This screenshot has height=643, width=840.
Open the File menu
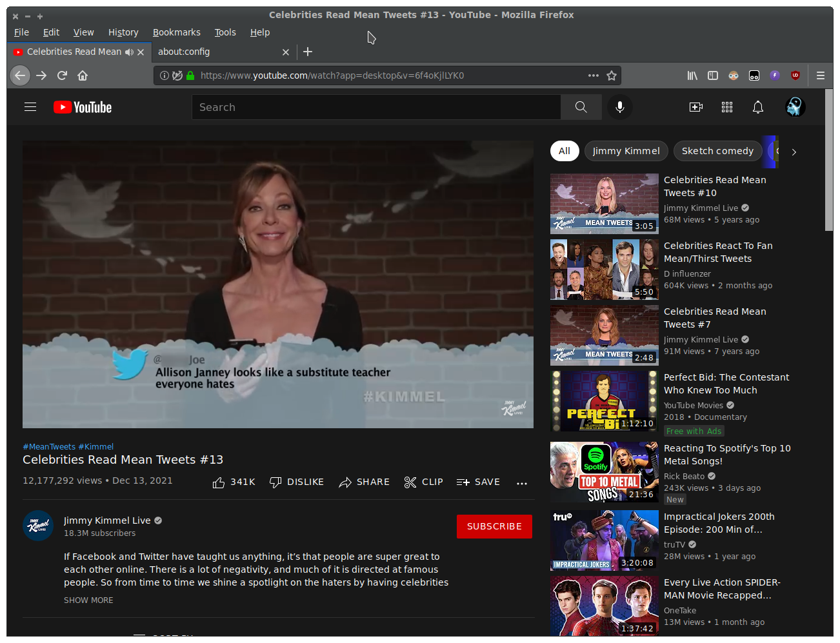click(x=21, y=32)
